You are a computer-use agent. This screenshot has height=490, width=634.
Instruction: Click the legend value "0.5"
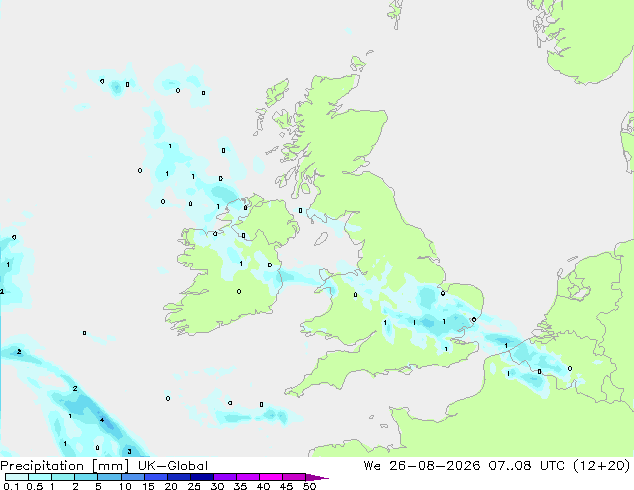click(35, 486)
